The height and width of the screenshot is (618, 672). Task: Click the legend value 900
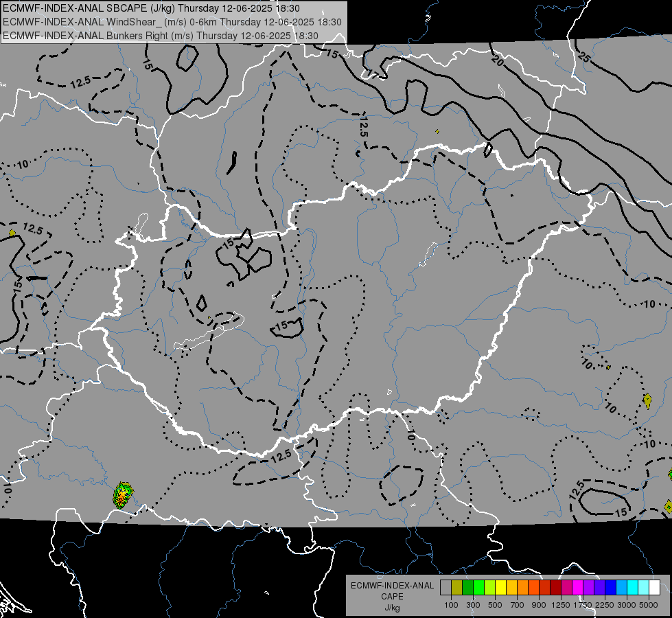pyautogui.click(x=539, y=605)
